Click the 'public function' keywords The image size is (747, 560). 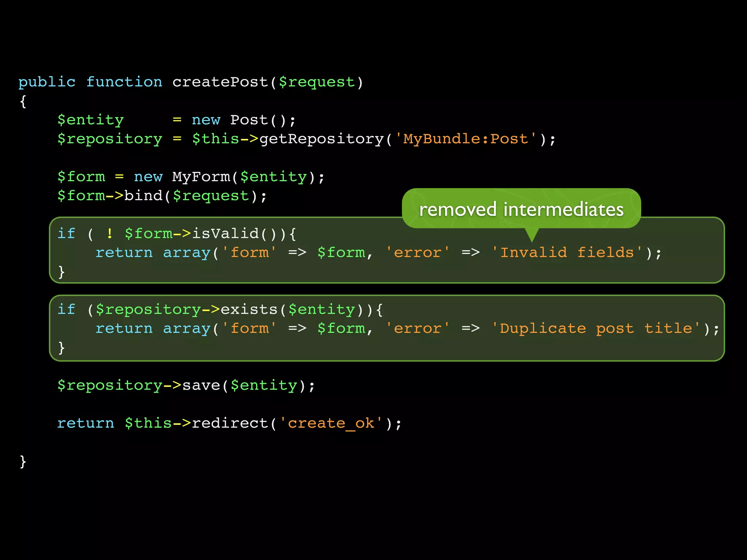pyautogui.click(x=90, y=82)
